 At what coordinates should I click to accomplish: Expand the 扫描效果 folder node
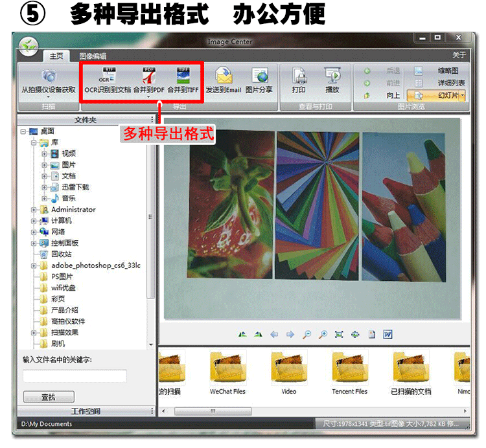point(34,333)
